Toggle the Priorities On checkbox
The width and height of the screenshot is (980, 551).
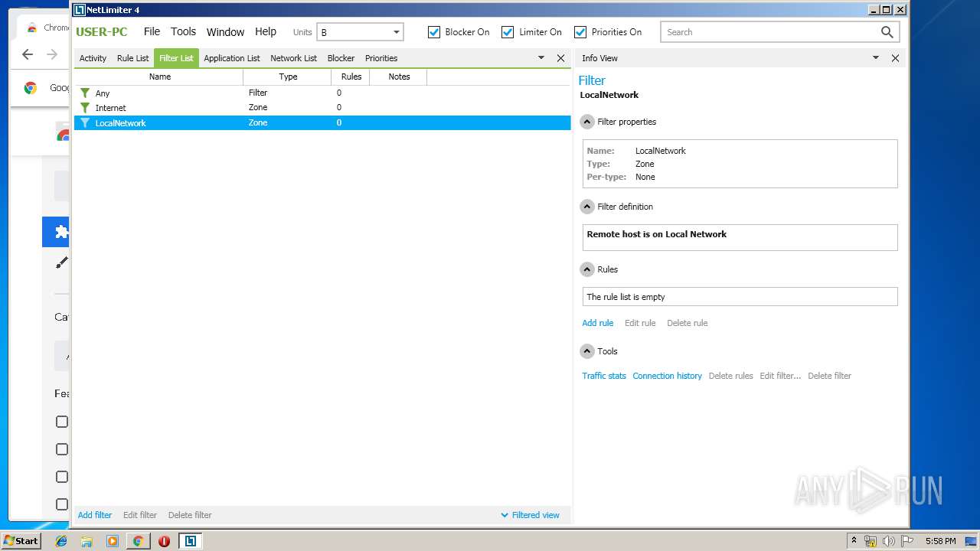pyautogui.click(x=580, y=32)
